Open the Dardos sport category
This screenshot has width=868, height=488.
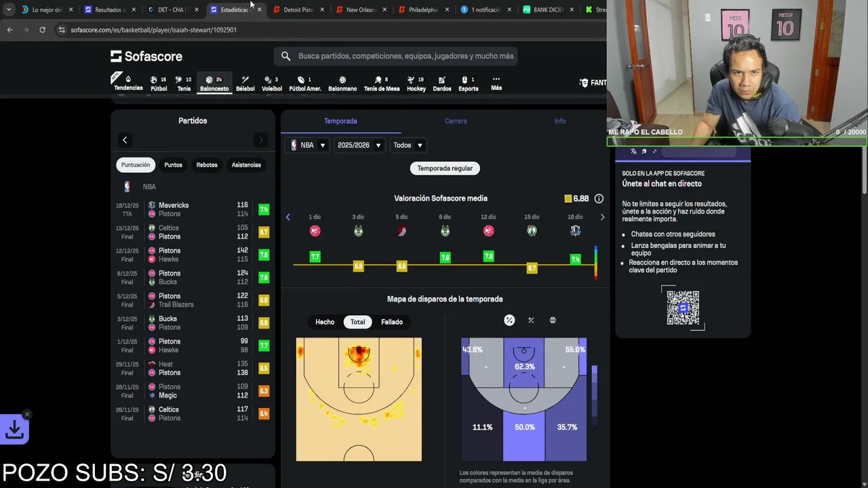(442, 83)
